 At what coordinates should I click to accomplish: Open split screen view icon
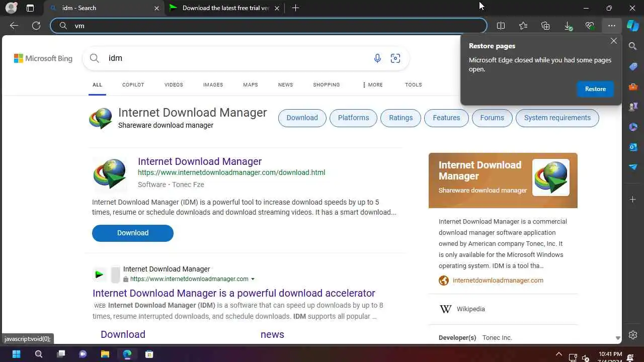click(501, 26)
